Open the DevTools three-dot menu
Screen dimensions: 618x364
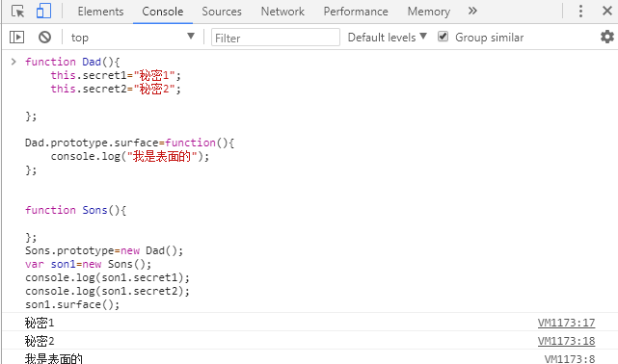click(580, 11)
